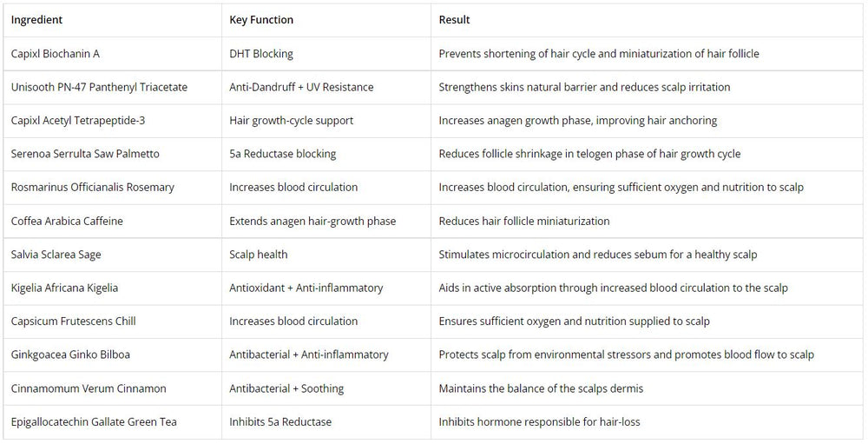Click the Result column header
The image size is (868, 444).
pyautogui.click(x=454, y=20)
